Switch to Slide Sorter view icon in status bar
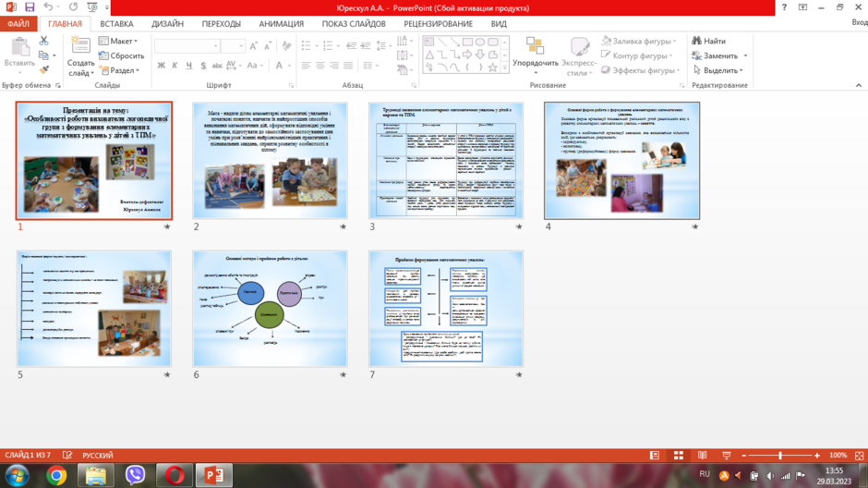The image size is (868, 488). 678,456
